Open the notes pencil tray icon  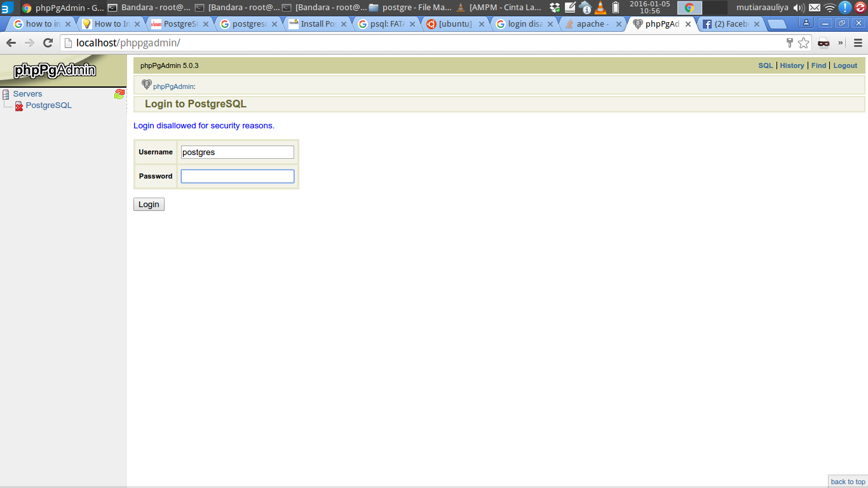point(570,8)
